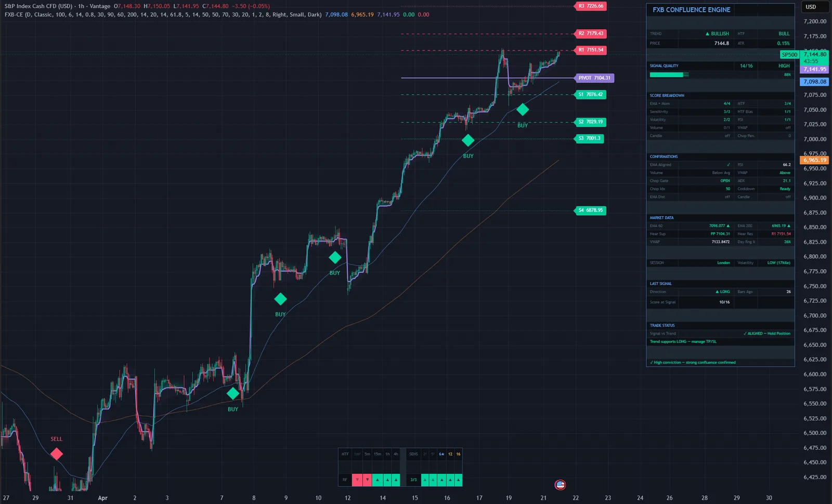The height and width of the screenshot is (504, 832).
Task: Click the Apr label on the time axis
Action: 103,498
